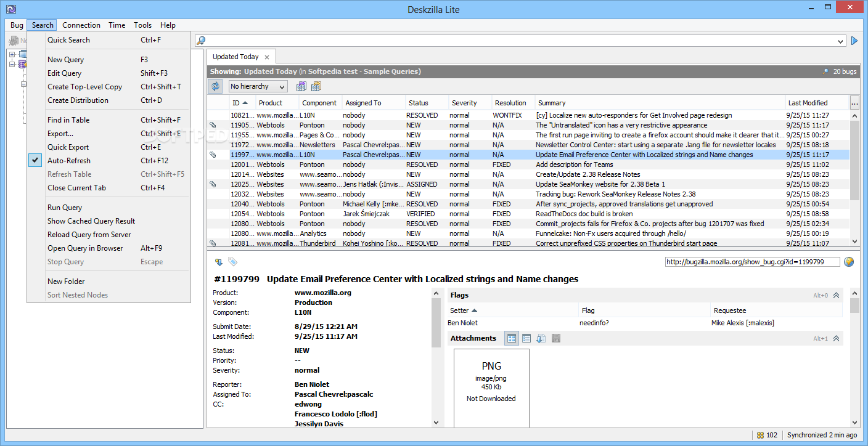Select Close Current Tab entry
Screen dimensions: 868x446
(108, 188)
